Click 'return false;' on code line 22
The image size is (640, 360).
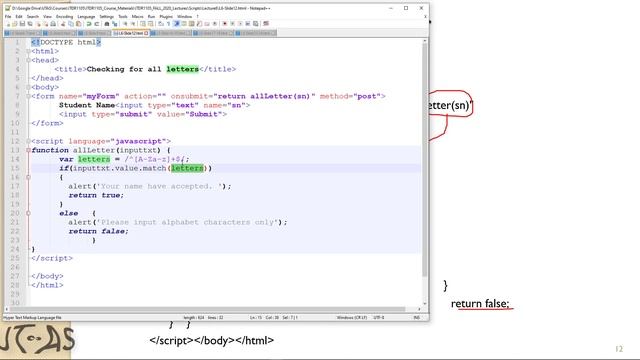pyautogui.click(x=98, y=231)
